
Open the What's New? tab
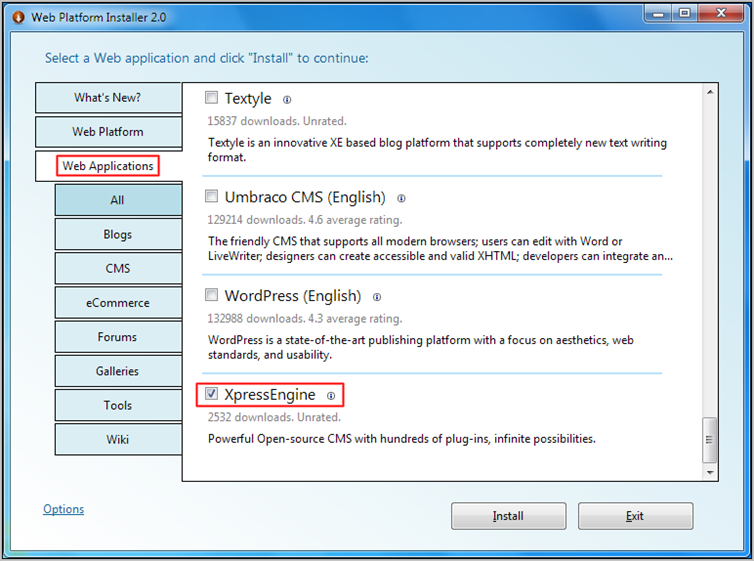click(108, 98)
